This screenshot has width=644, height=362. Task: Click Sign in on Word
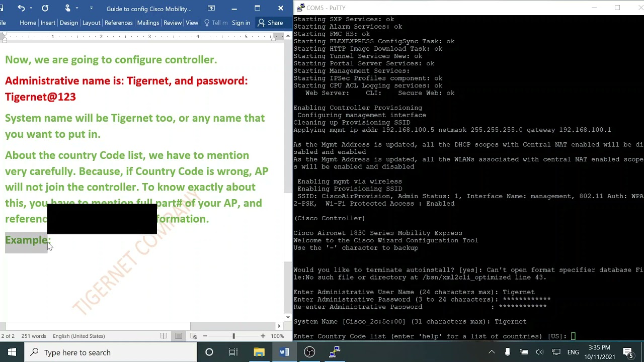pyautogui.click(x=241, y=23)
